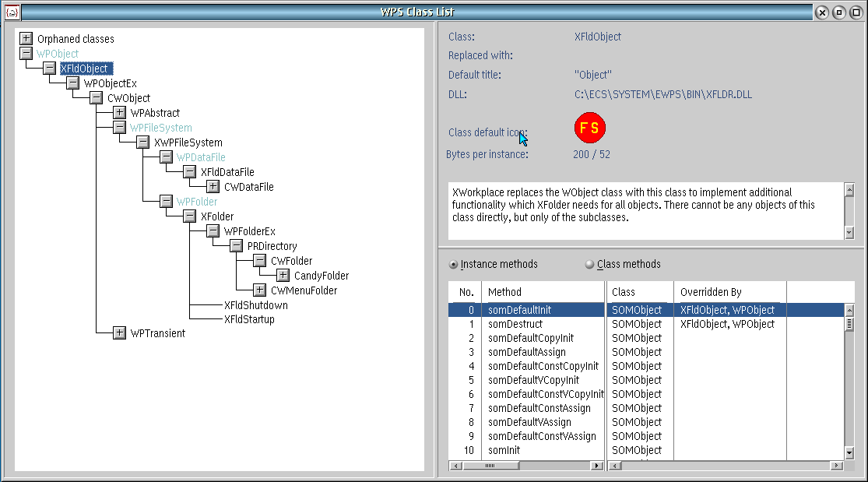Select the somDefaultCopyInit method row
The image size is (868, 482).
pos(647,338)
